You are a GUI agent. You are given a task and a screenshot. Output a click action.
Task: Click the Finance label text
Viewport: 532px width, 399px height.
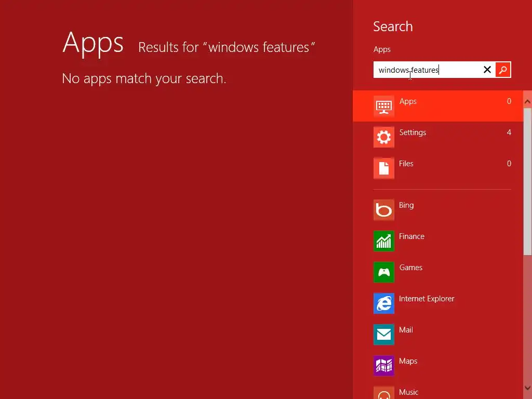(411, 236)
